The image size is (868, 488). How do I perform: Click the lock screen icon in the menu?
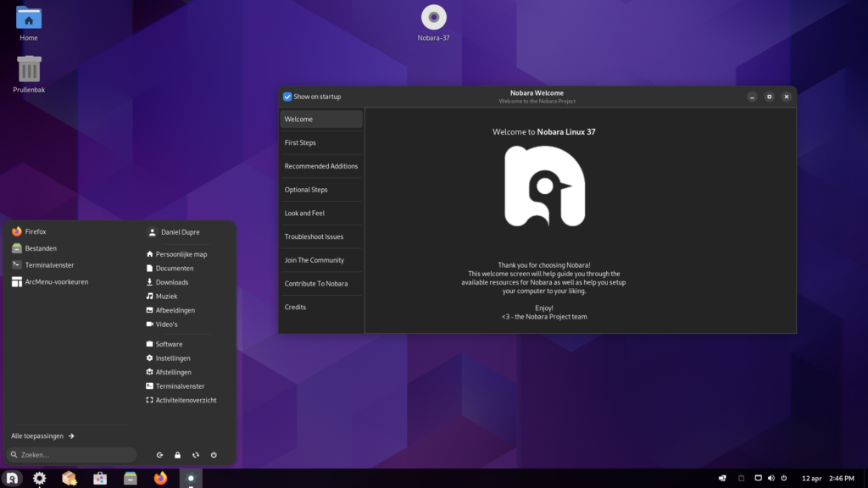tap(177, 455)
